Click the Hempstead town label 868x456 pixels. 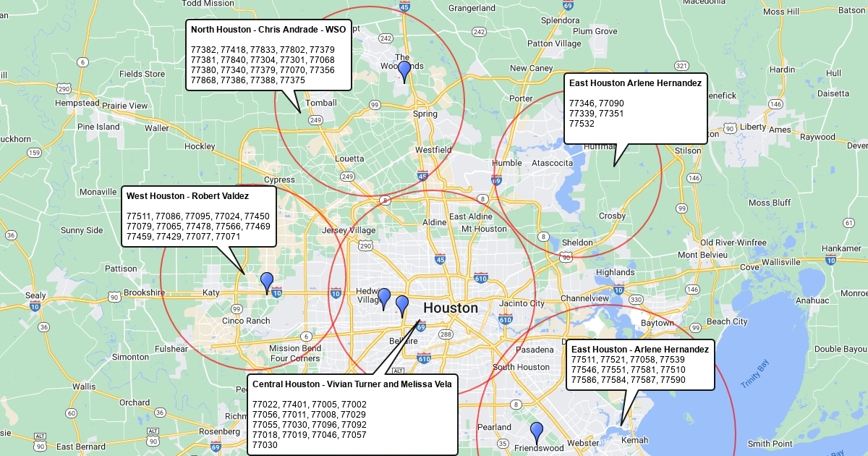[x=77, y=104]
